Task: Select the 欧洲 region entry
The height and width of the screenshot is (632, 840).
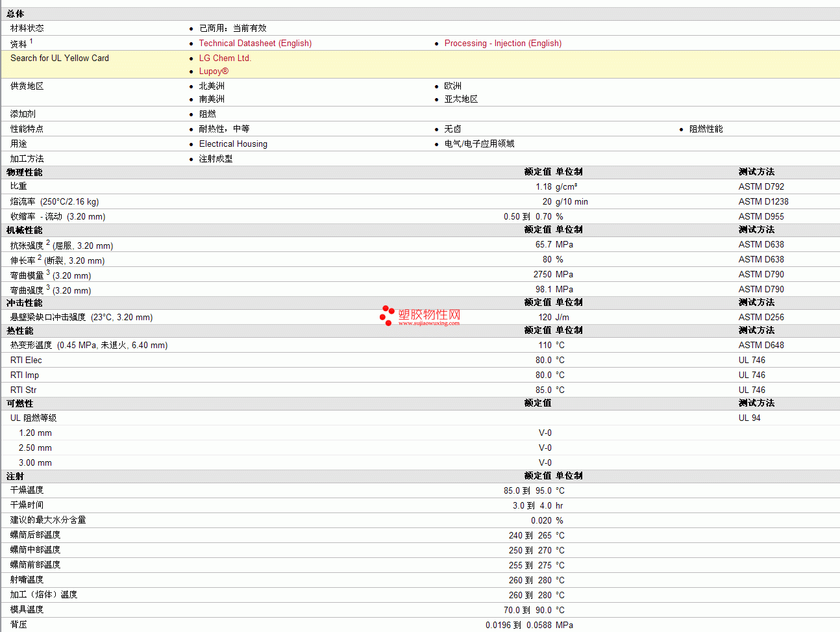Action: [x=453, y=86]
